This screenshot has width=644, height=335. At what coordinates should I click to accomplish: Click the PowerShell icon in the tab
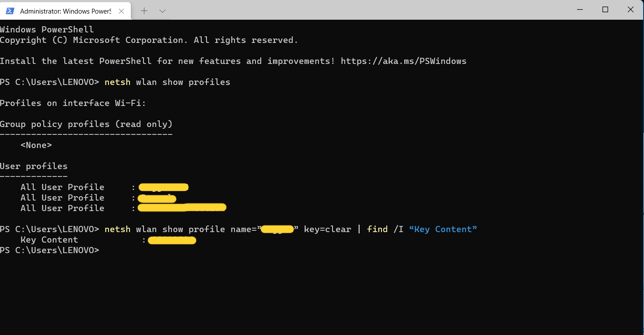pyautogui.click(x=10, y=11)
